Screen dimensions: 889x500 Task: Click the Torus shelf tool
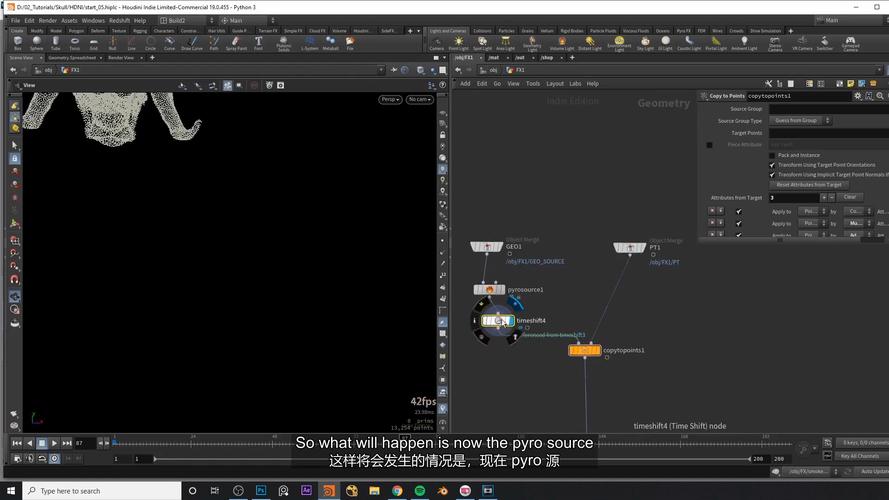pyautogui.click(x=75, y=43)
